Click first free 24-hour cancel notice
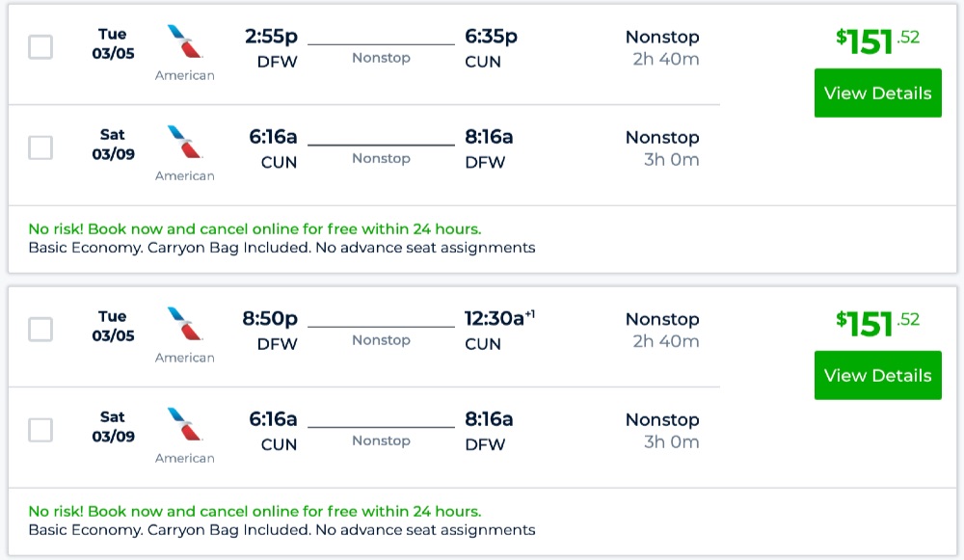The height and width of the screenshot is (560, 964). [254, 229]
